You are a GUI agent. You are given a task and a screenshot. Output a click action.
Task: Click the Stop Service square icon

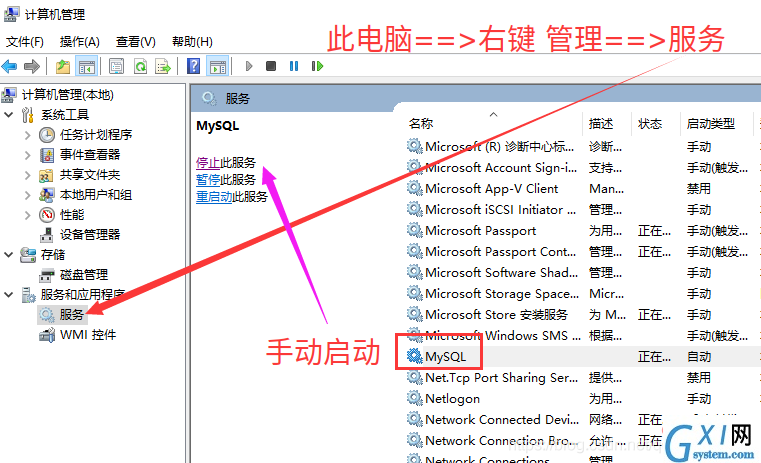point(271,66)
